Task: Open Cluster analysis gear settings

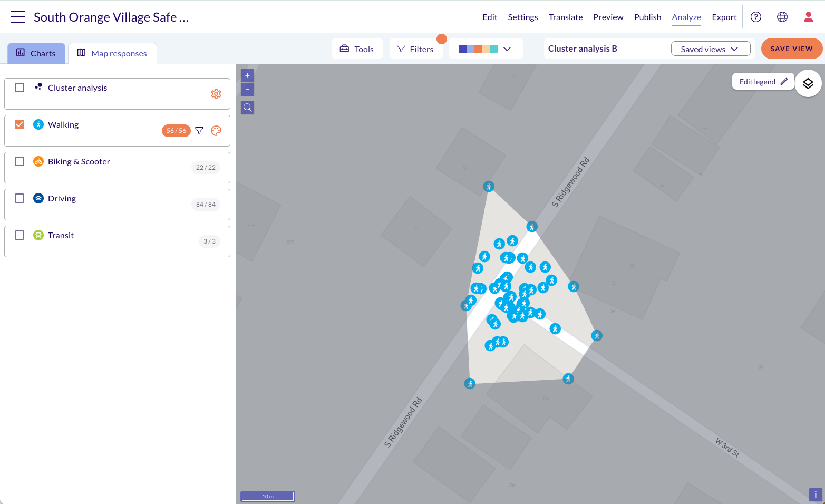Action: (216, 94)
